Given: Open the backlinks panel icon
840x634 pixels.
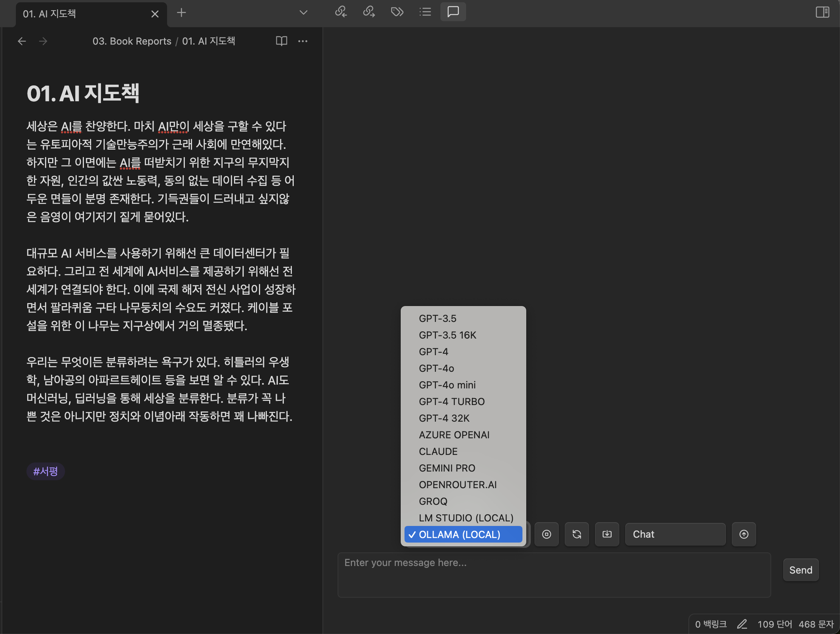Looking at the screenshot, I should click(x=341, y=12).
